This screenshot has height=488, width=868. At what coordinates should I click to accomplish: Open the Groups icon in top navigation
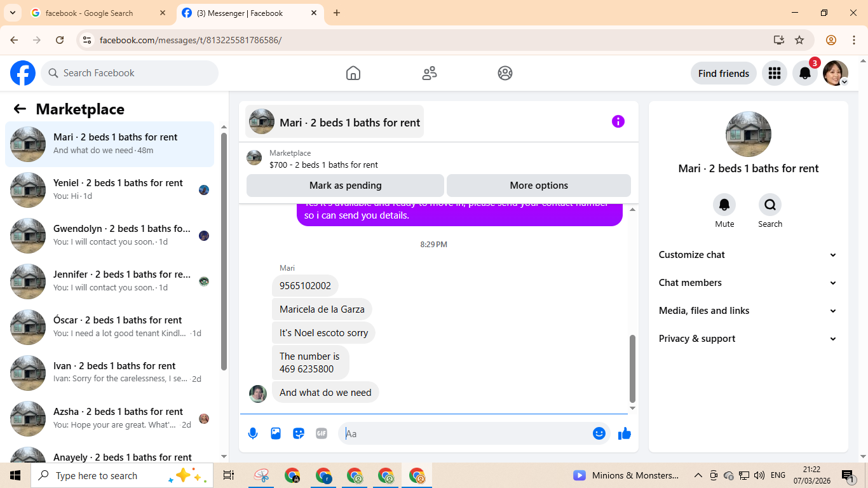[505, 73]
